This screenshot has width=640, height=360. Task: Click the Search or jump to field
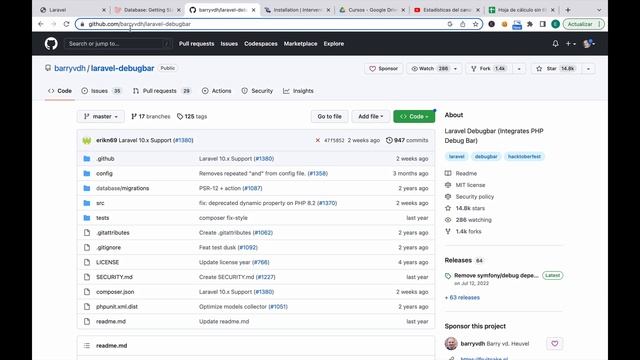pos(118,44)
